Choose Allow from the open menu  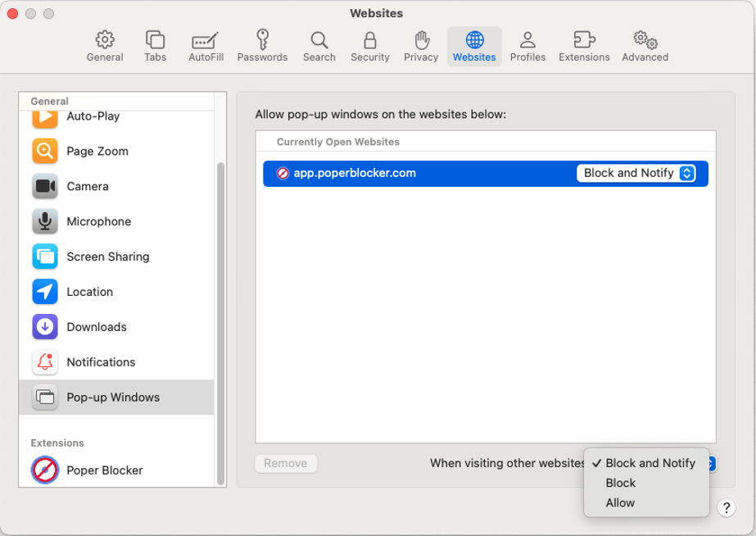[x=620, y=502]
